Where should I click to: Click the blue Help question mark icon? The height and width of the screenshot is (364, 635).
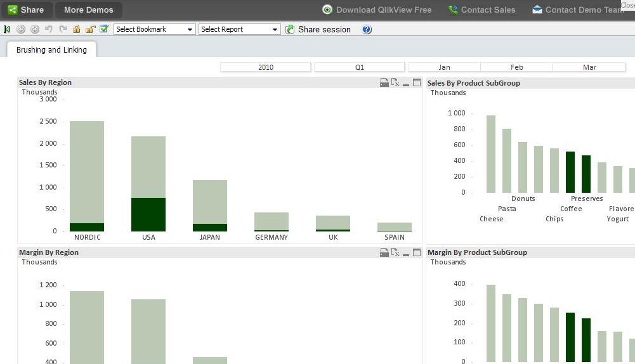coord(367,29)
